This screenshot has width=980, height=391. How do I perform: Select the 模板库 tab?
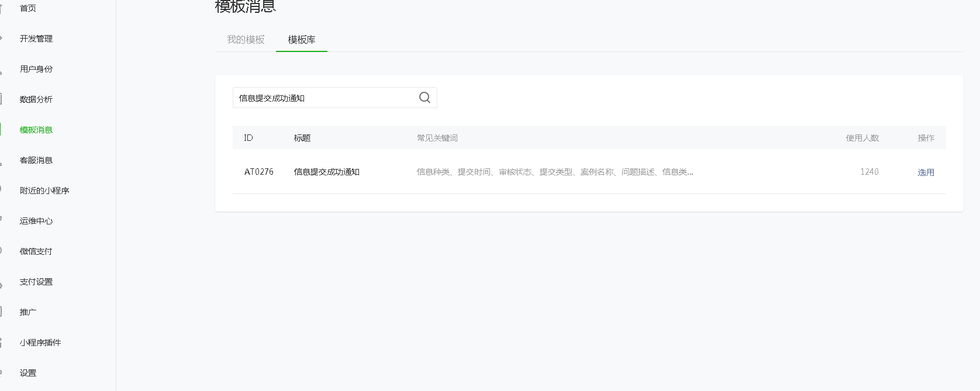coord(302,40)
